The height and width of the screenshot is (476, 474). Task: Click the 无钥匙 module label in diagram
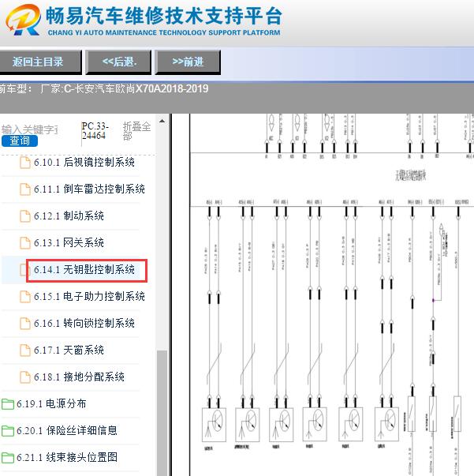pyautogui.click(x=411, y=175)
